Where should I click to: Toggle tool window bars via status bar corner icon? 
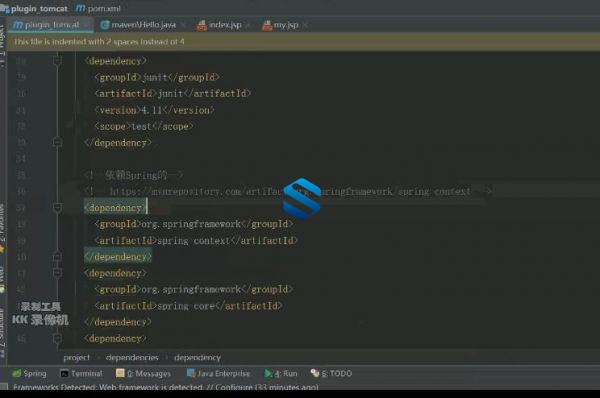(4, 387)
